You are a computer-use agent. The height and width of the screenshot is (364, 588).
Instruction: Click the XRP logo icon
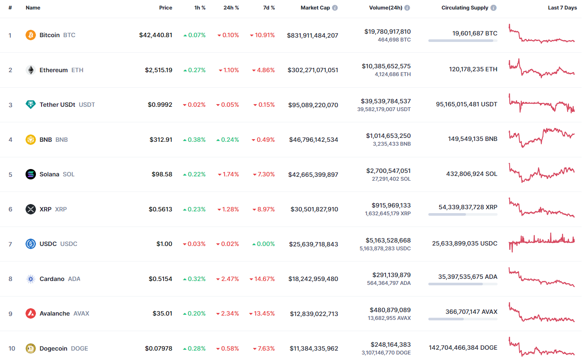click(30, 209)
